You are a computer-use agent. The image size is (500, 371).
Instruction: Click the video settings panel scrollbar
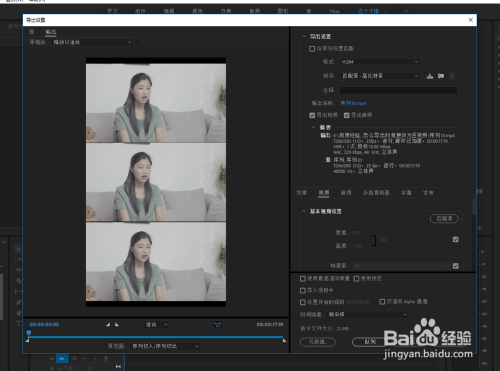pos(474,207)
